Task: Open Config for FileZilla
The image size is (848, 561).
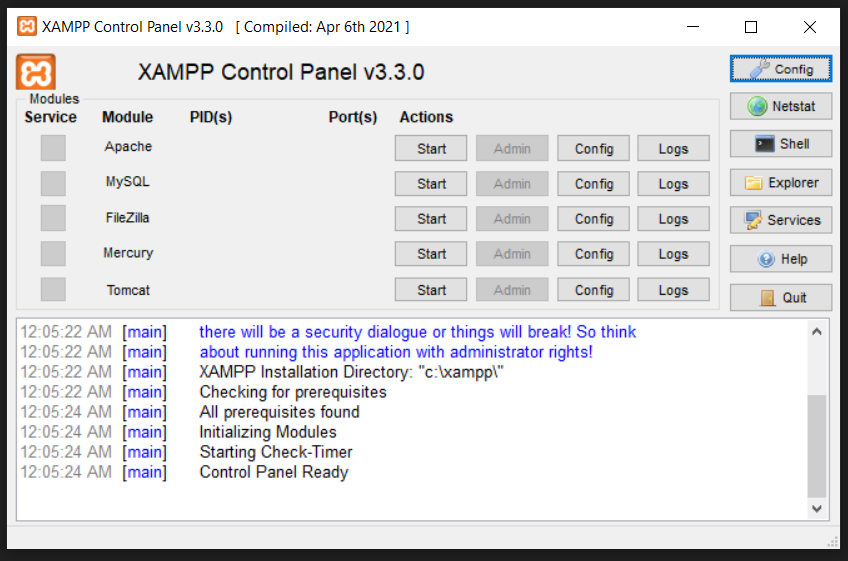Action: 594,219
